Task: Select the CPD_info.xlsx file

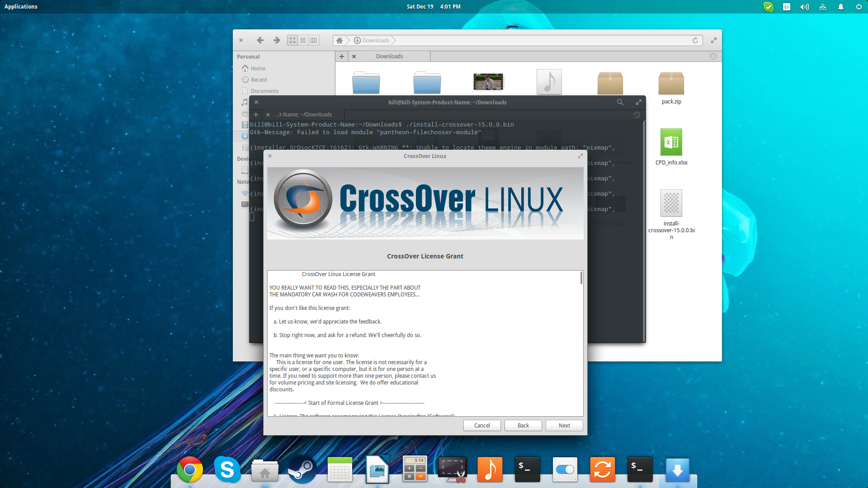Action: [x=671, y=147]
